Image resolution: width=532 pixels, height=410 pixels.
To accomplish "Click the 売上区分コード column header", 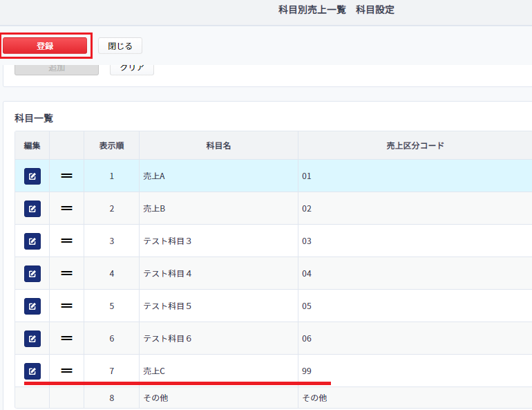I will pyautogui.click(x=415, y=146).
